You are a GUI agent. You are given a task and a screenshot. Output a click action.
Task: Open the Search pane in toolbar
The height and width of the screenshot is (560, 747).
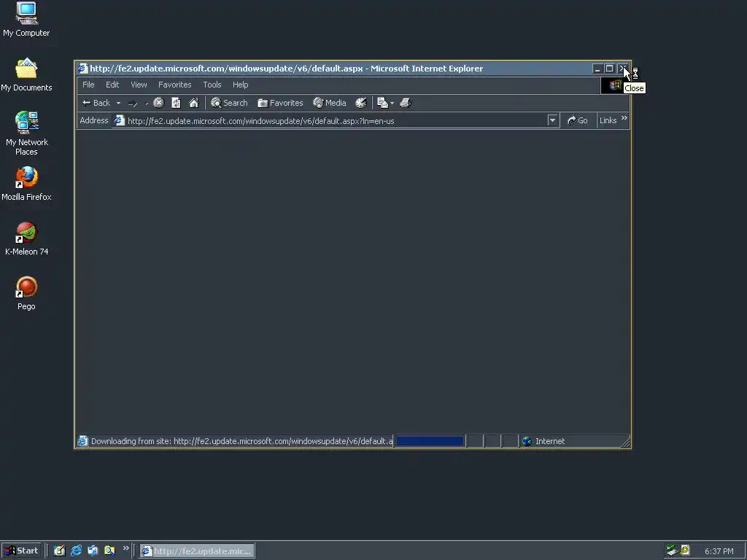pos(229,103)
